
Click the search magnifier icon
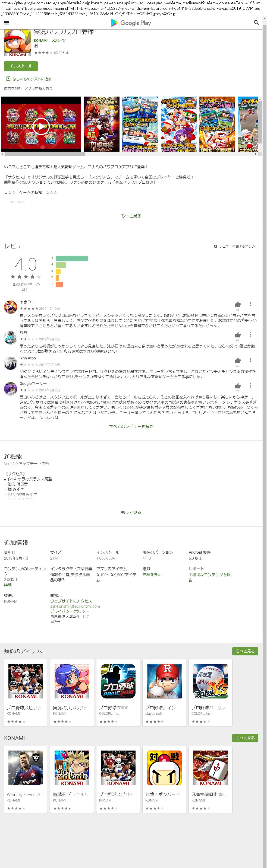click(256, 23)
